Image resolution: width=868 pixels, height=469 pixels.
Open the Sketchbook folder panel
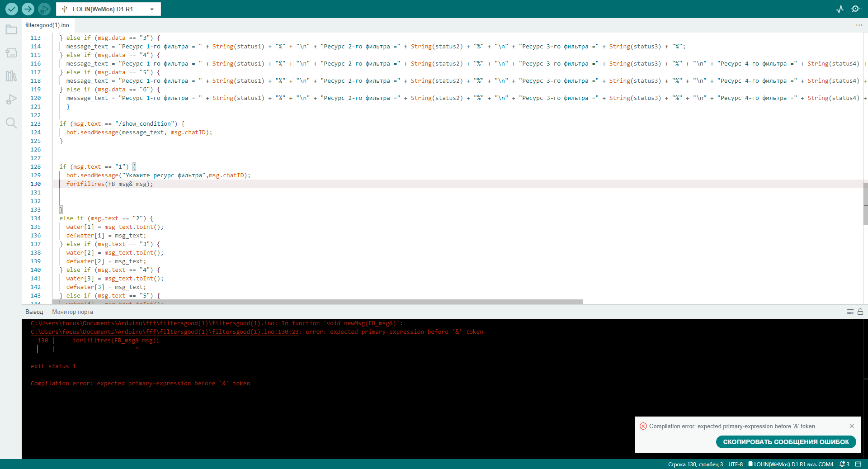click(x=11, y=30)
